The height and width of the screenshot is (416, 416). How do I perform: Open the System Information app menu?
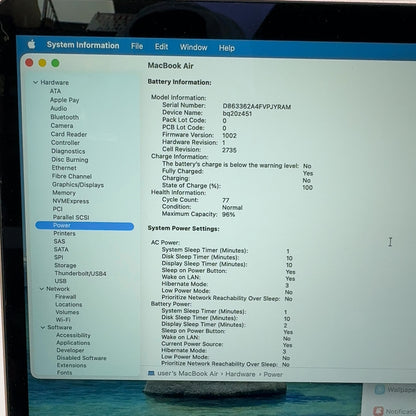point(83,45)
